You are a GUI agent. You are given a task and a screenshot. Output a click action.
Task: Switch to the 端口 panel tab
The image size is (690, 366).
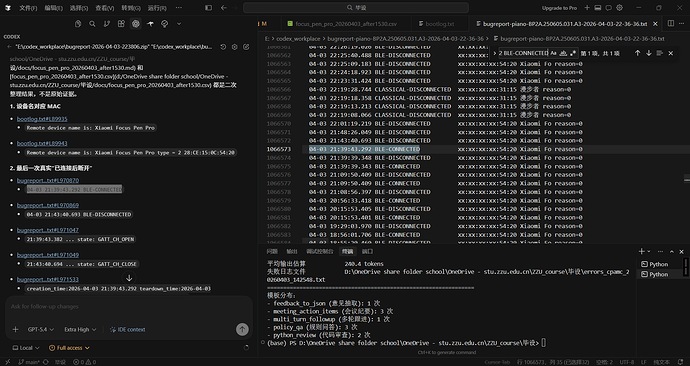(367, 252)
